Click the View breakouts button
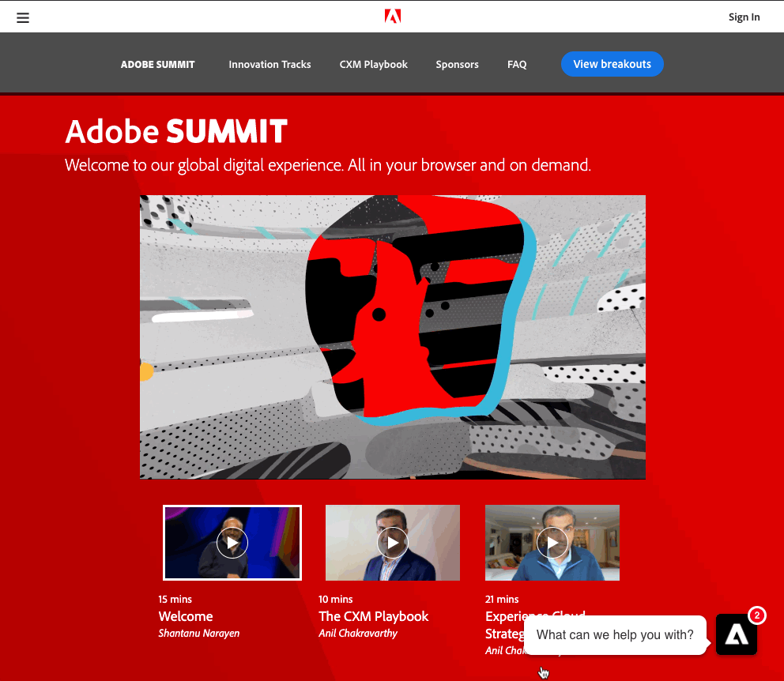Screen dimensions: 784x681 coord(612,64)
